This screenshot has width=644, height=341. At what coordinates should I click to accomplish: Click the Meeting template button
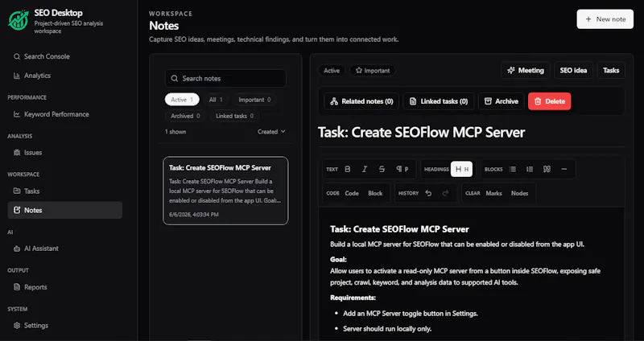[x=526, y=70]
